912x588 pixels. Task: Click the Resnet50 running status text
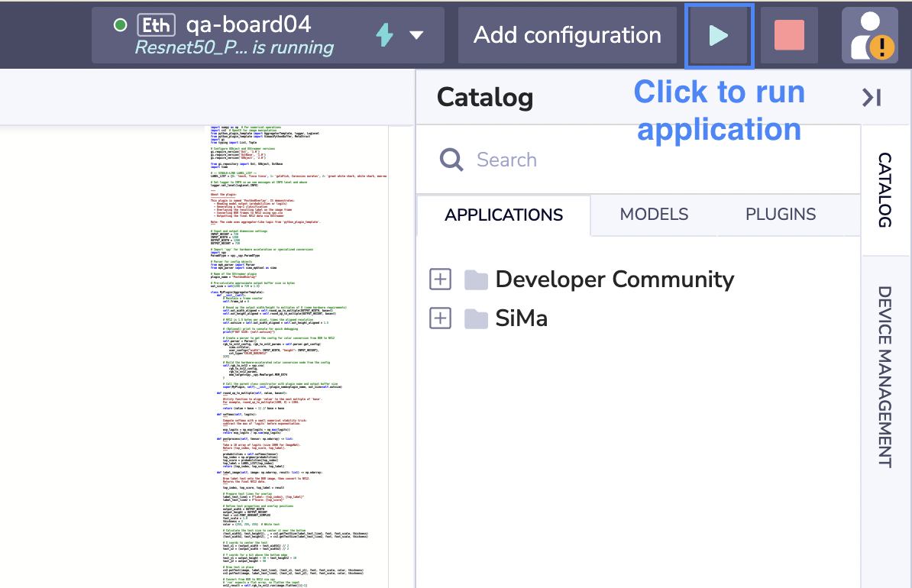pos(234,48)
